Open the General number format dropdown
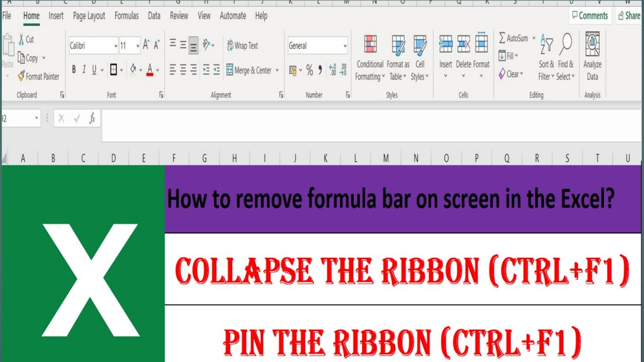 (x=345, y=46)
